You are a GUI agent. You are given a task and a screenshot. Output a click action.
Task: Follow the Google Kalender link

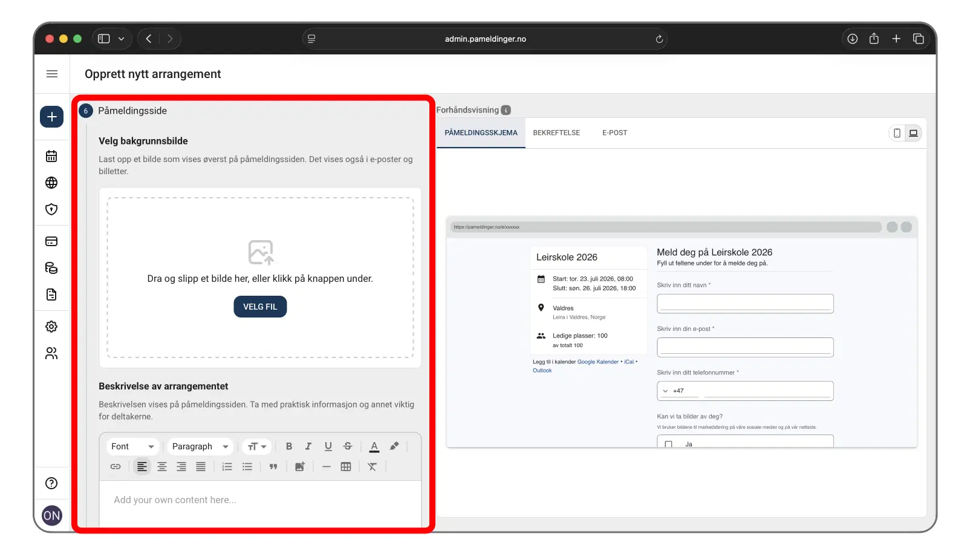click(597, 362)
